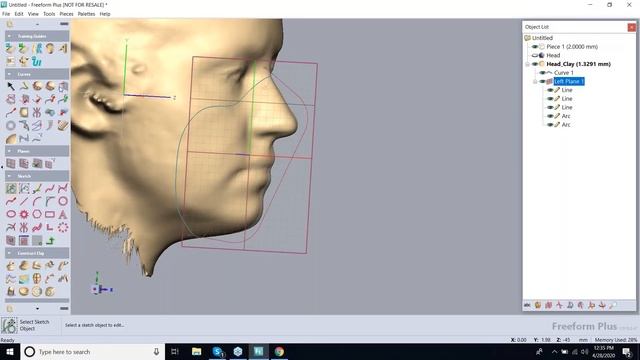Select the Polygon sketch tool
The image size is (640, 360).
point(37,214)
